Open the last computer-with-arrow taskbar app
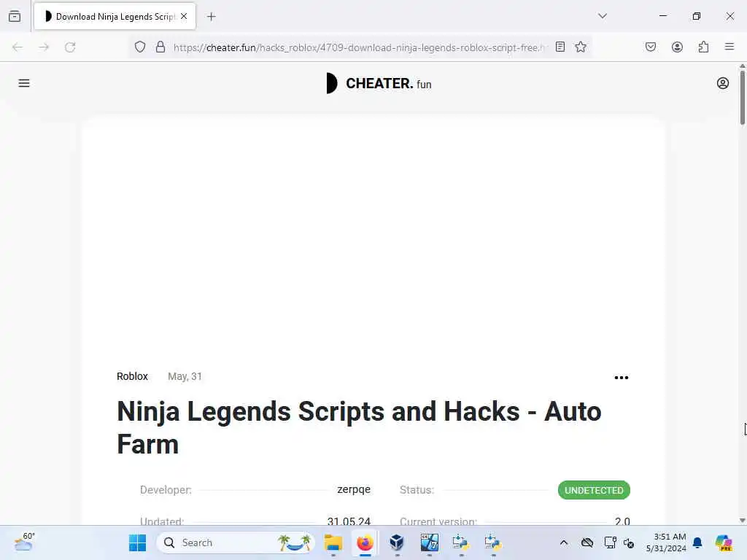Screen dimensions: 747x560 492,542
